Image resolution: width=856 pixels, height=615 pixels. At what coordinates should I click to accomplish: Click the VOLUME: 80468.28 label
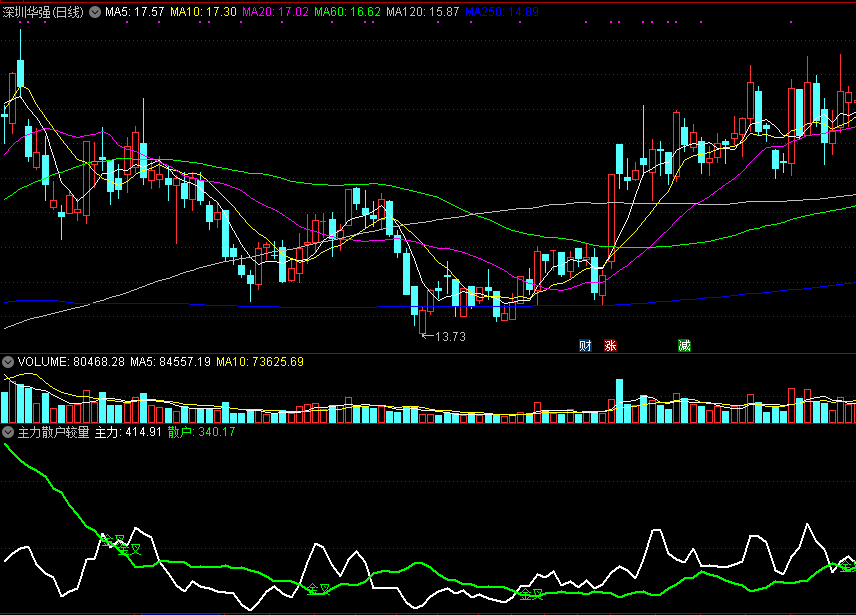coord(71,362)
